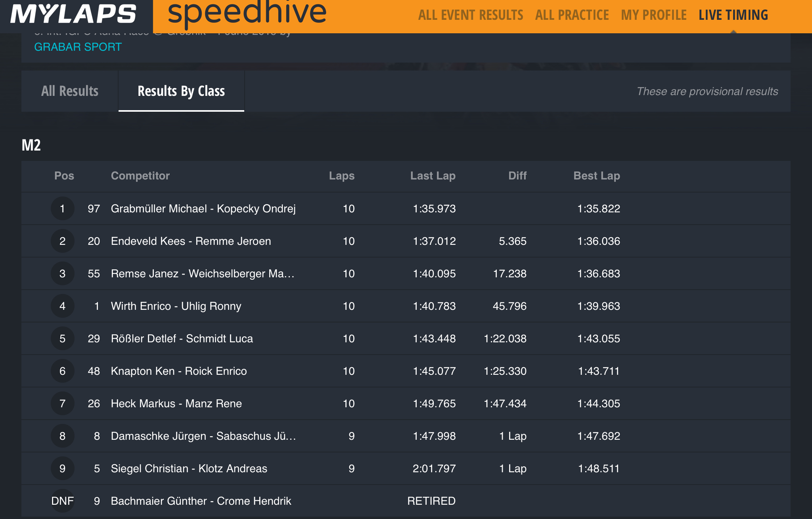Click position 5 circle badge
The image size is (812, 519).
pos(63,338)
